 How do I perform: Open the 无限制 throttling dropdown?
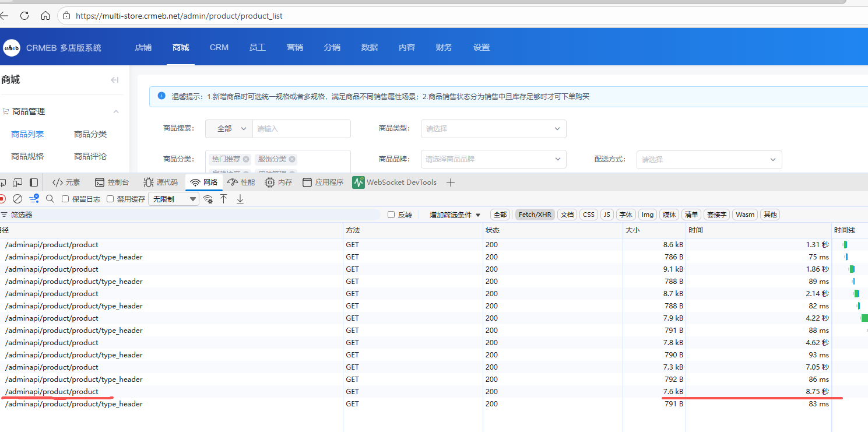point(174,199)
